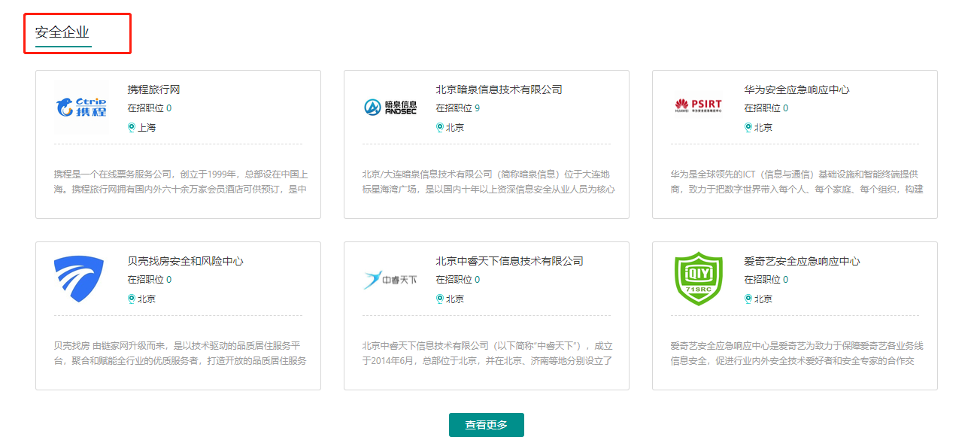The width and height of the screenshot is (980, 446).
Task: Click description starting 携程是一个在线票务服务公司
Action: (181, 181)
